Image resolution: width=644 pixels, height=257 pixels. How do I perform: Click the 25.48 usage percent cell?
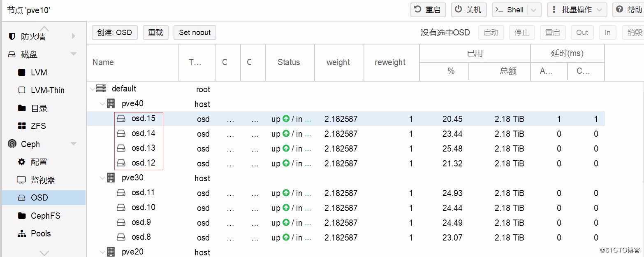click(x=452, y=149)
